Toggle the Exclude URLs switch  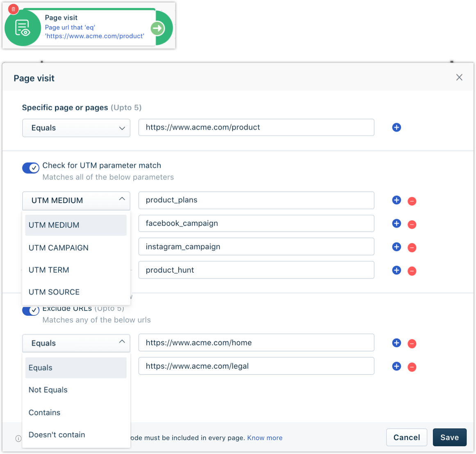tap(31, 310)
